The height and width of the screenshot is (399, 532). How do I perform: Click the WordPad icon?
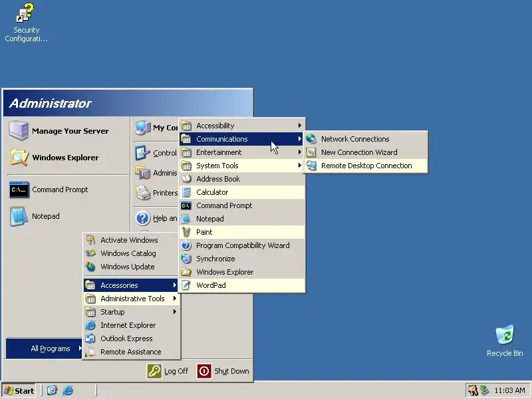point(186,285)
